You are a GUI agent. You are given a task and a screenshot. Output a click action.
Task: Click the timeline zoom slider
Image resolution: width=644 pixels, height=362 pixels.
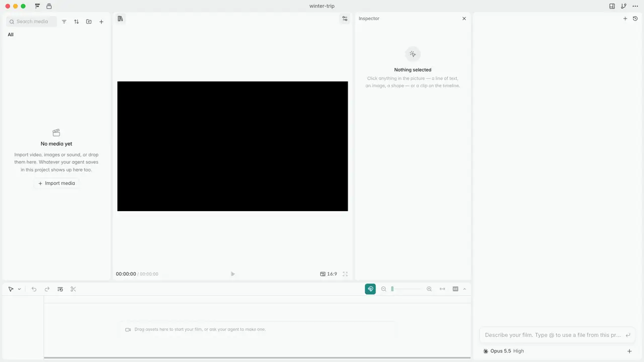tap(406, 289)
